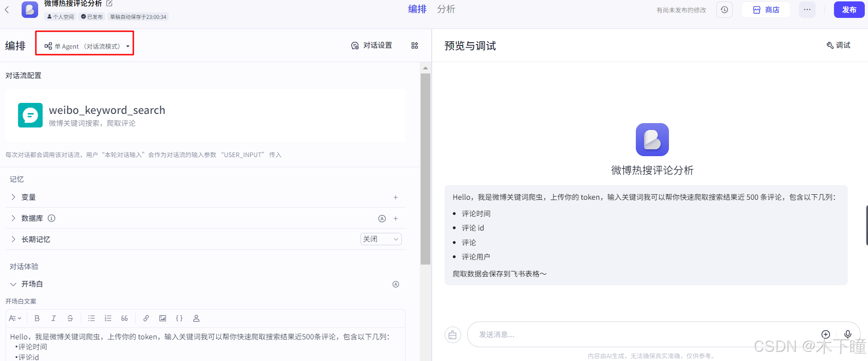Collapse the 开场白 section

tap(13, 284)
